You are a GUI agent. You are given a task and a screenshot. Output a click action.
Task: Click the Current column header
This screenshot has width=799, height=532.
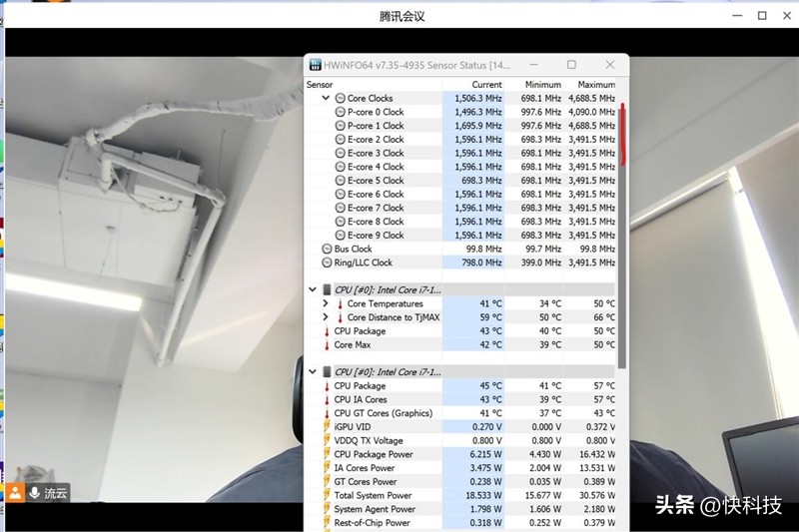pos(486,85)
